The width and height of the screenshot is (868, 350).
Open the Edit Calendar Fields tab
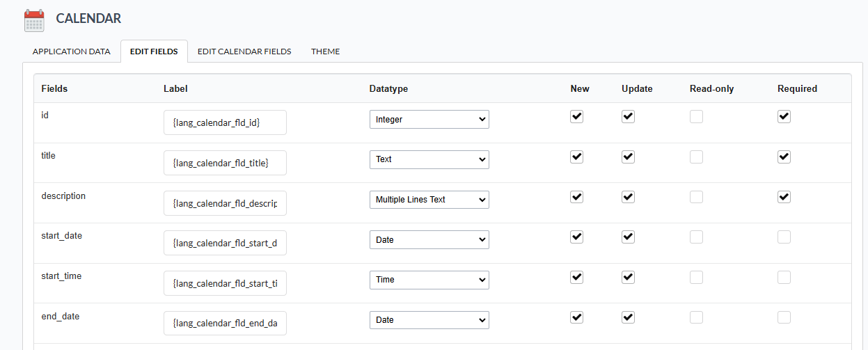click(x=244, y=51)
